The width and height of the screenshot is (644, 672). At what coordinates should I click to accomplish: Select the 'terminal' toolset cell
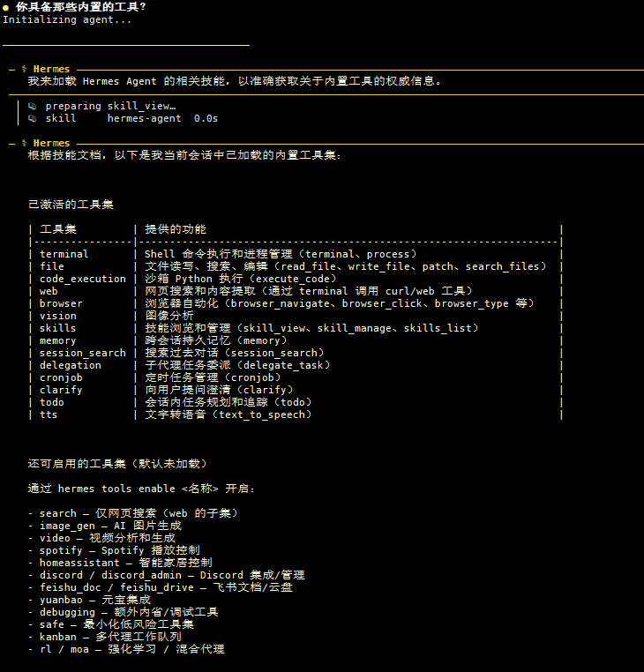tap(64, 254)
